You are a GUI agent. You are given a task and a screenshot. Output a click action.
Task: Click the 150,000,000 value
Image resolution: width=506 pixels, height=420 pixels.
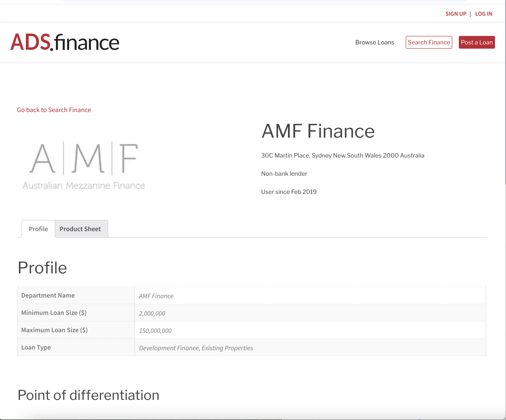coord(155,331)
